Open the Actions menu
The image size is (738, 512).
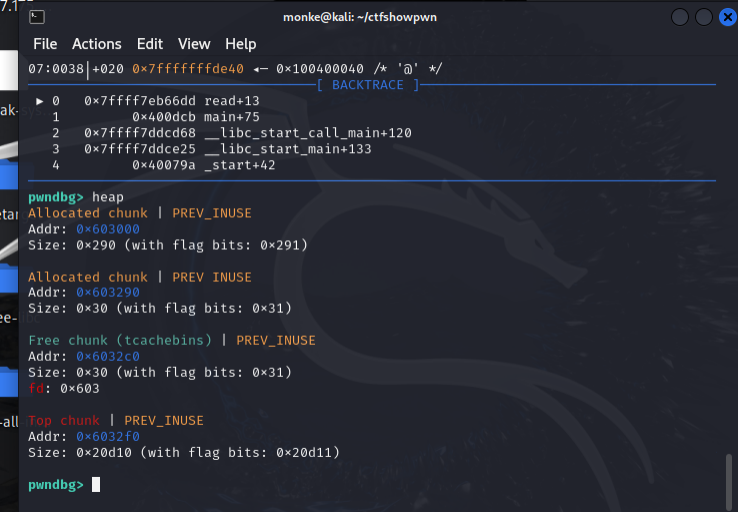point(96,44)
